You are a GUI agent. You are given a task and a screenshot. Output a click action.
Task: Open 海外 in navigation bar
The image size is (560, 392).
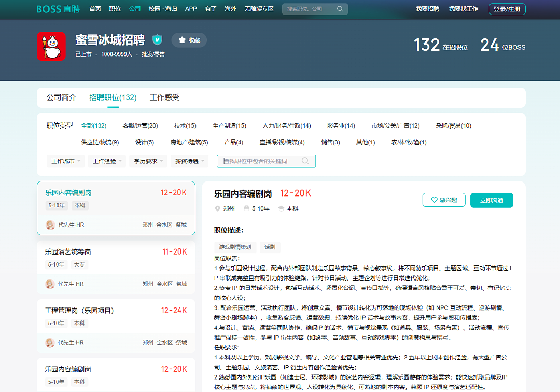(x=230, y=9)
